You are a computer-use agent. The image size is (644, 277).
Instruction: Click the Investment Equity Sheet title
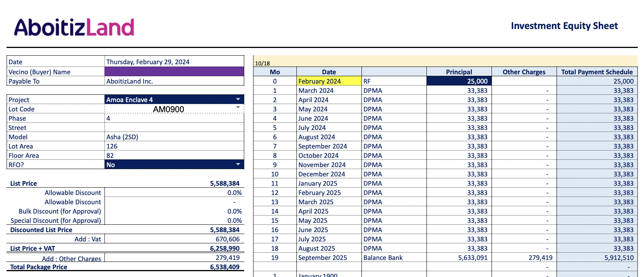point(564,26)
